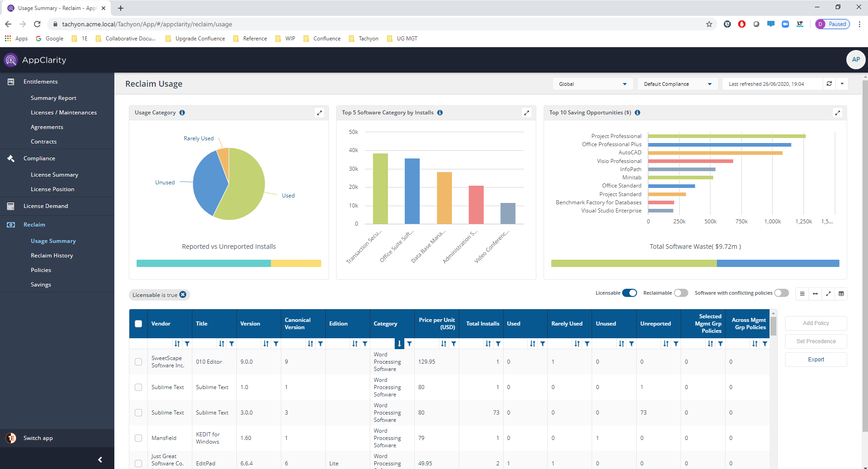Check the KEDIT for Windows row

[138, 438]
